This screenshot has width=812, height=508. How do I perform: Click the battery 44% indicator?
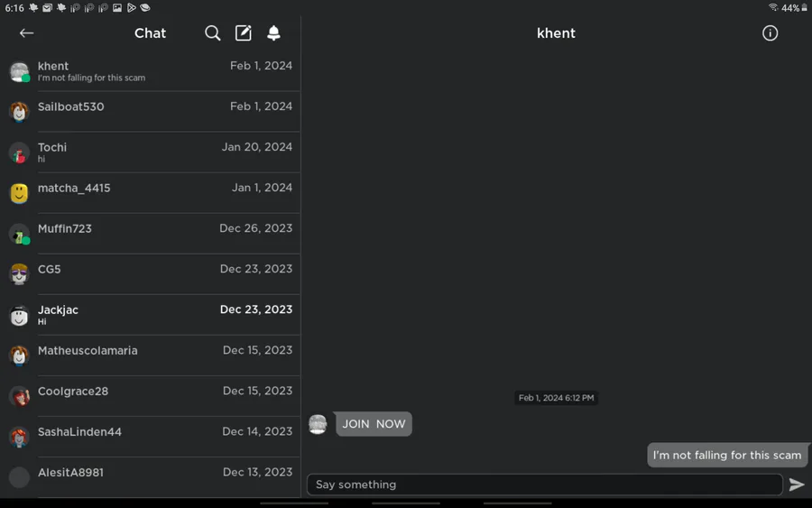[794, 8]
